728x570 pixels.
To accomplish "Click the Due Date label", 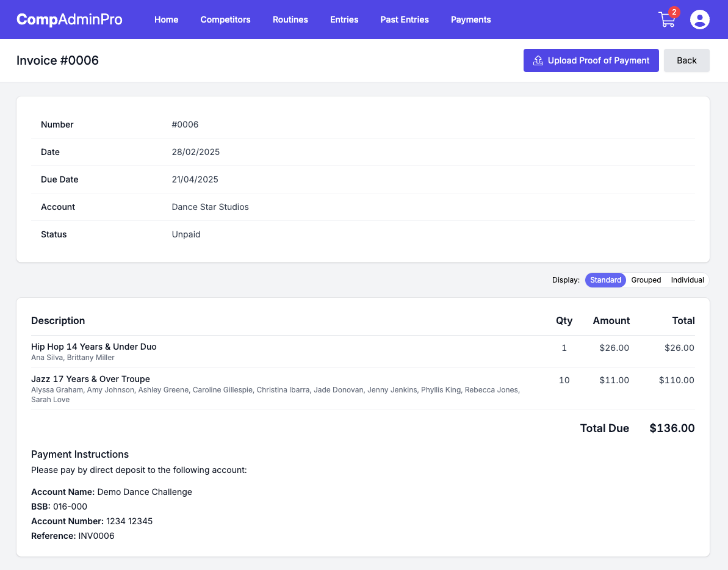I will [59, 179].
